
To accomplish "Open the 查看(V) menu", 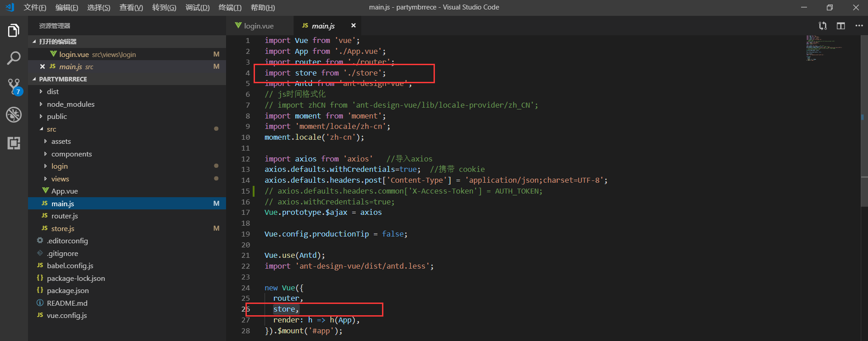I will pyautogui.click(x=131, y=7).
